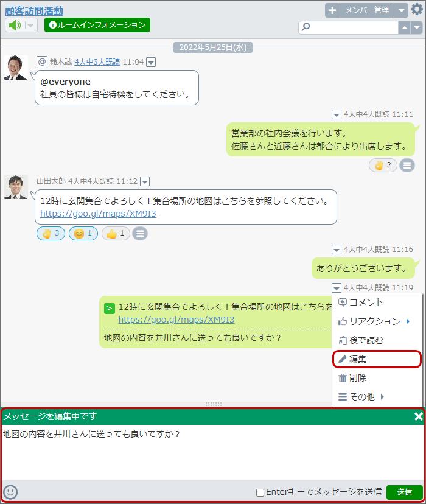This screenshot has width=426, height=504.
Task: Open その他 submenu
Action: click(x=377, y=397)
